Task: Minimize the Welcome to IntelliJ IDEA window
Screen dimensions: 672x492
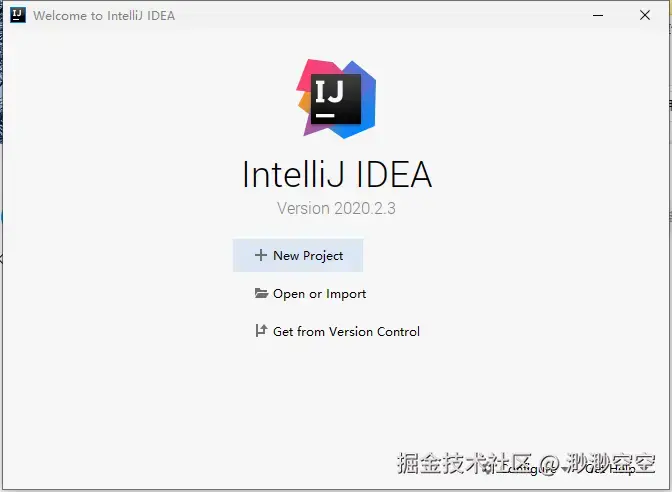Action: [x=598, y=15]
